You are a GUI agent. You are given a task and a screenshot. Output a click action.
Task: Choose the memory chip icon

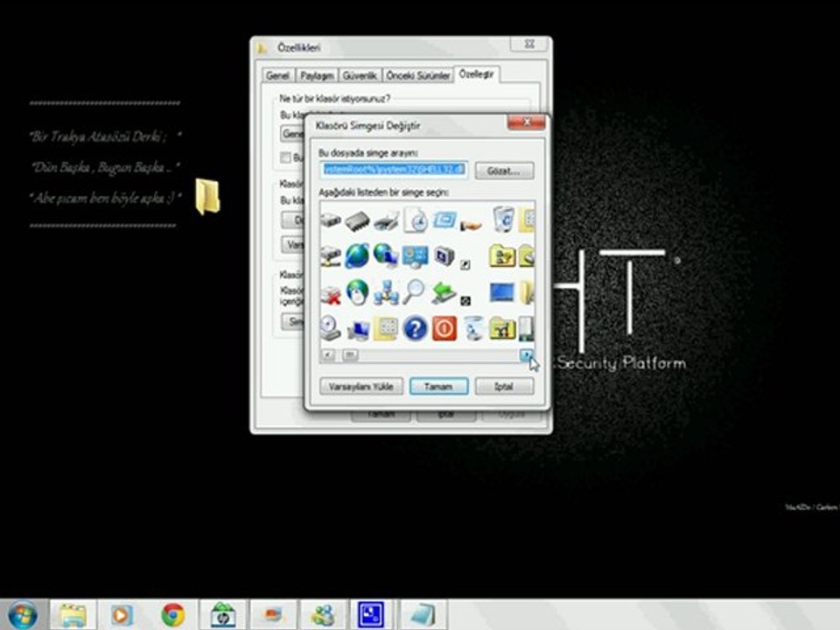[359, 220]
